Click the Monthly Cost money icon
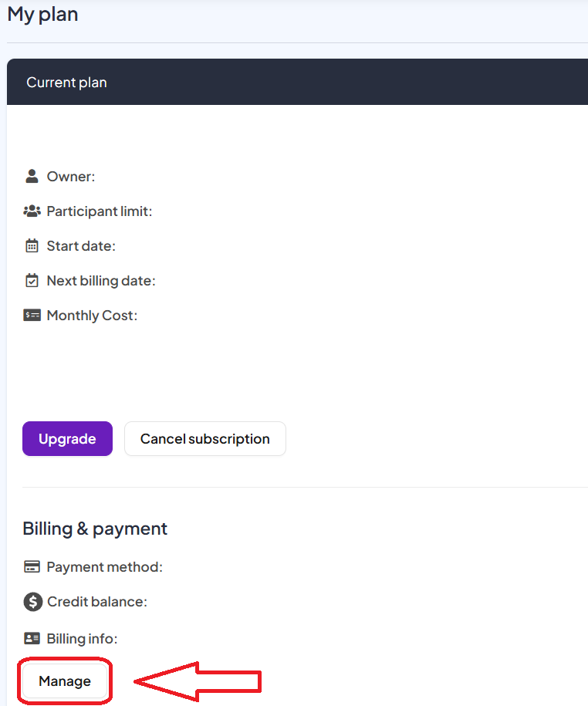Viewport: 588px width, 706px height. click(32, 316)
